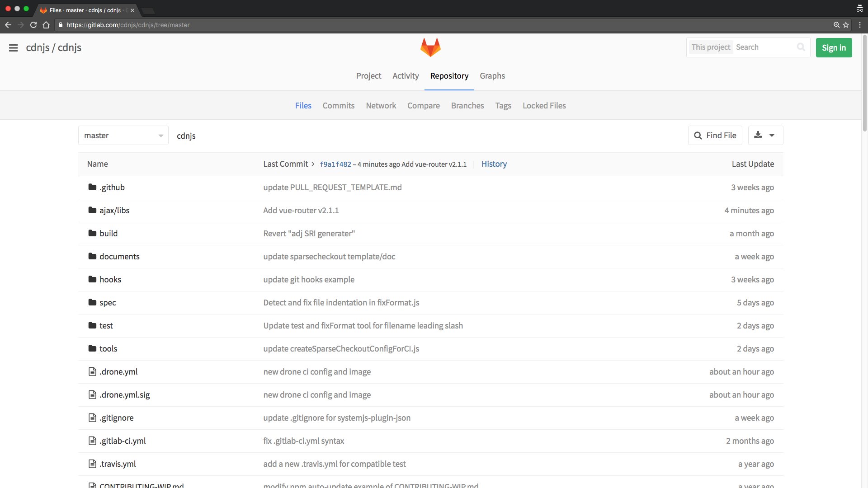Expand the download archive dropdown

(765, 136)
